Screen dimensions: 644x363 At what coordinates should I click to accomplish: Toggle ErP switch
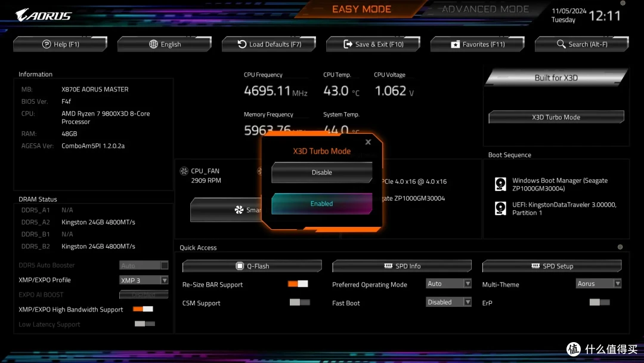599,302
